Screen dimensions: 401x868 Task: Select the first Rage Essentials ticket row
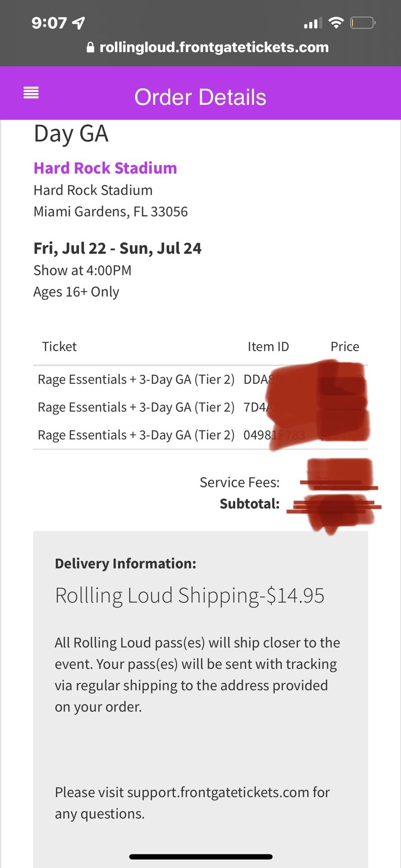click(136, 379)
